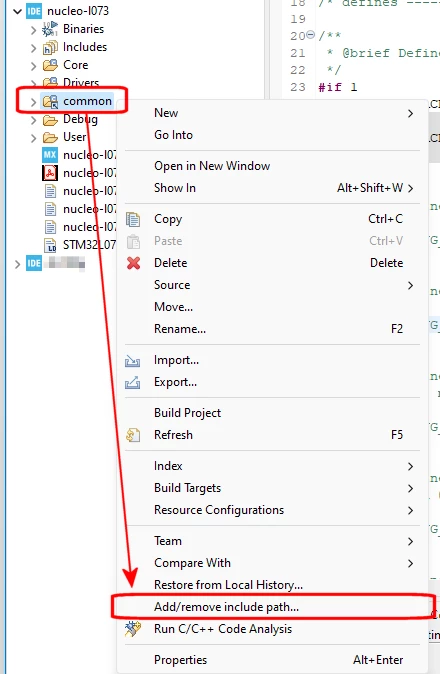Click the '@brief' comment on line 21

366,53
